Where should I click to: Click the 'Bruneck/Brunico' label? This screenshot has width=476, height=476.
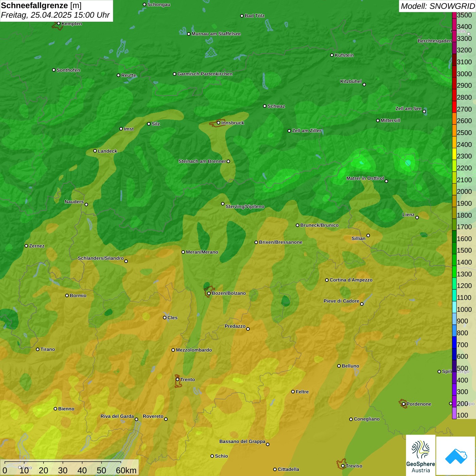click(319, 225)
